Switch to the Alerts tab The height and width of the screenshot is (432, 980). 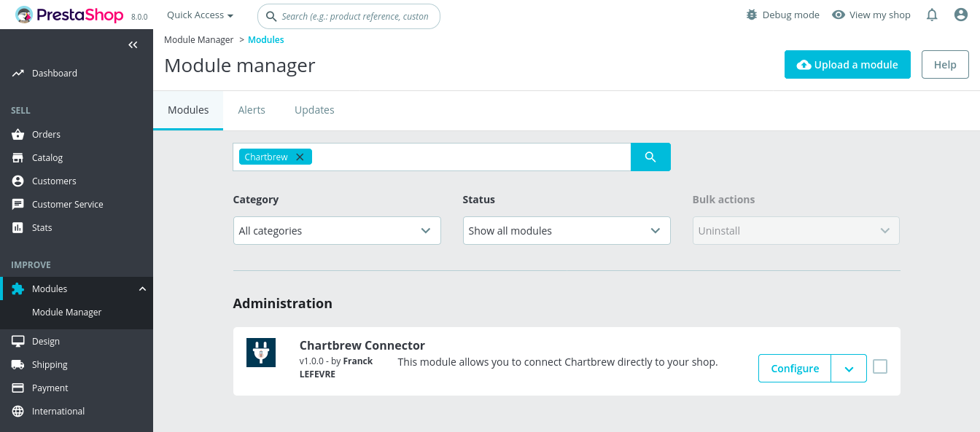click(252, 110)
